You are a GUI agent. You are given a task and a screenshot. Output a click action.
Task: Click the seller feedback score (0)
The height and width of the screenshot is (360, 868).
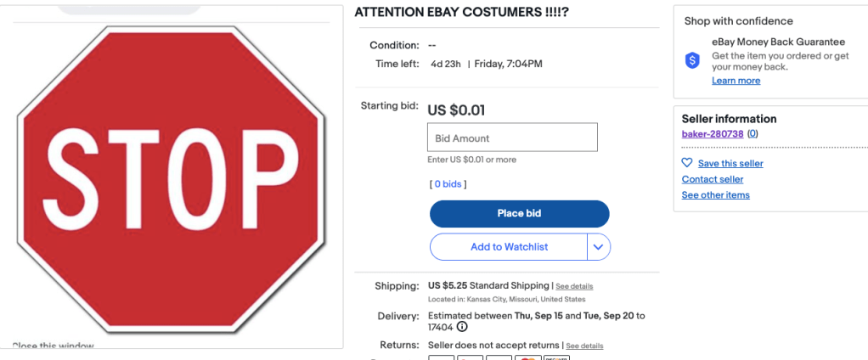pos(752,134)
